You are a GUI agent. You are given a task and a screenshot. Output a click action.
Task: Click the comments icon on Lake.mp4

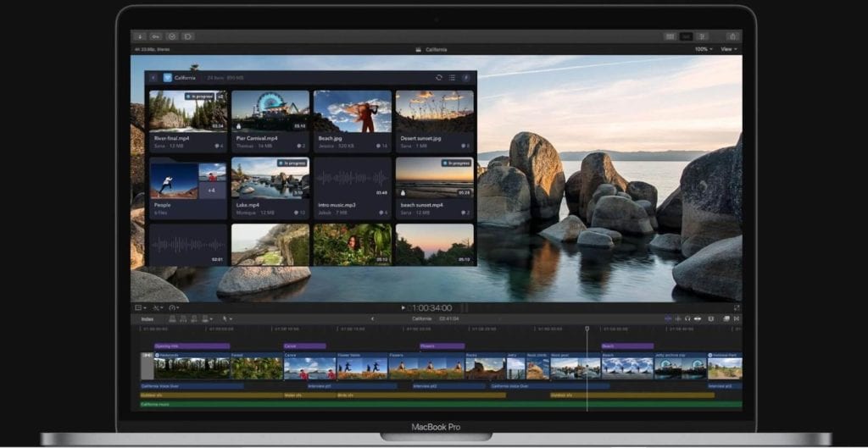pos(297,213)
